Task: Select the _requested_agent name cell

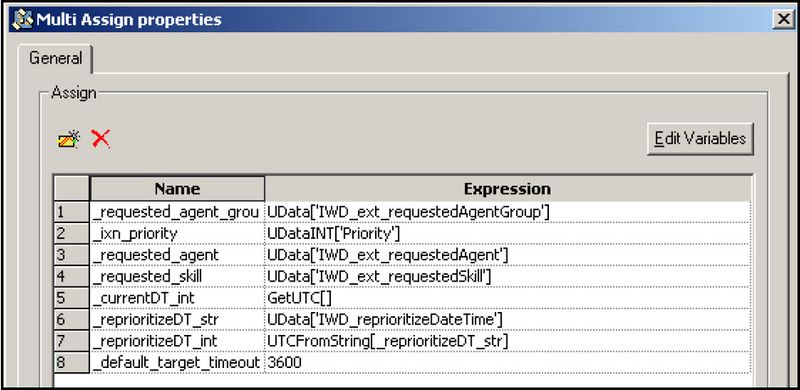Action: pos(177,255)
